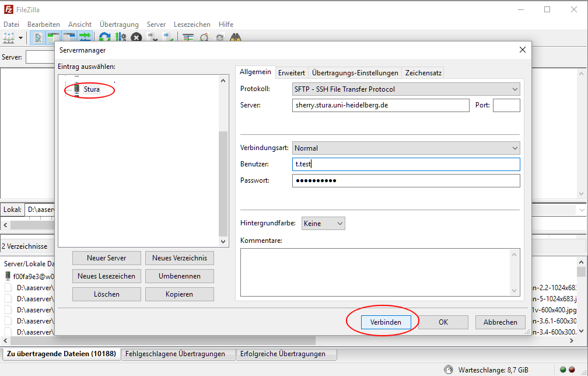
Task: Open the Lesezeichen menu
Action: [192, 25]
